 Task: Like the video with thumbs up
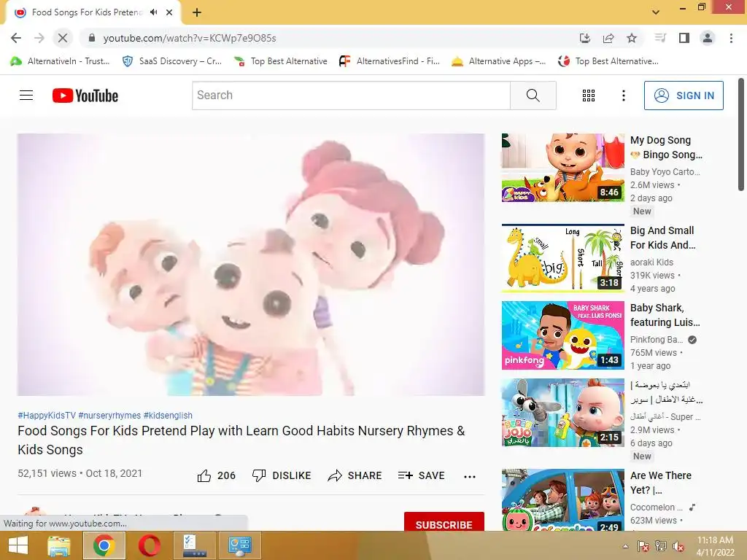coord(216,475)
